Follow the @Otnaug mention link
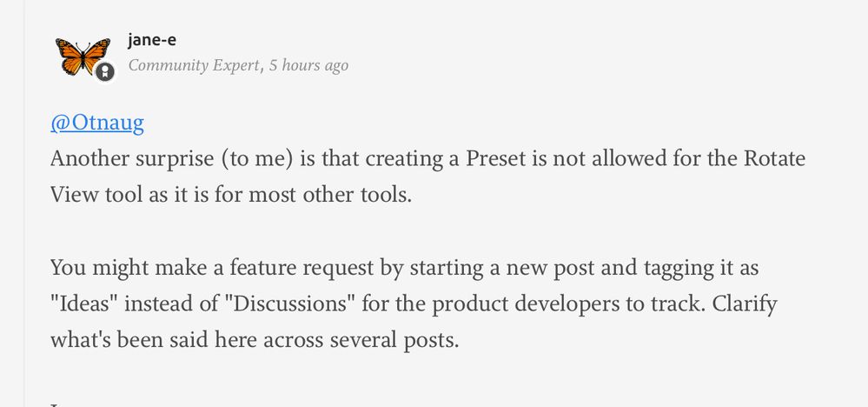Screen dimensions: 868x407 [96, 123]
